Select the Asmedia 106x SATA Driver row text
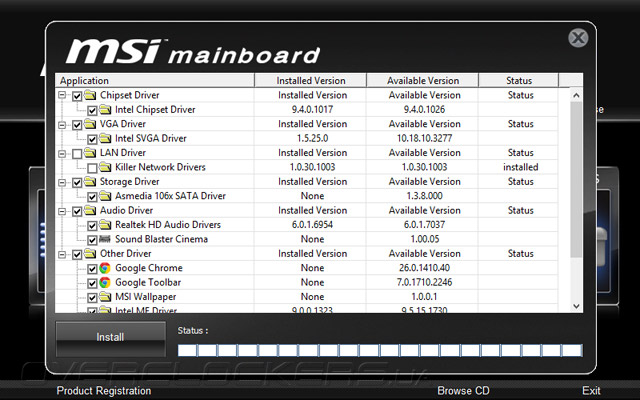 pos(170,196)
